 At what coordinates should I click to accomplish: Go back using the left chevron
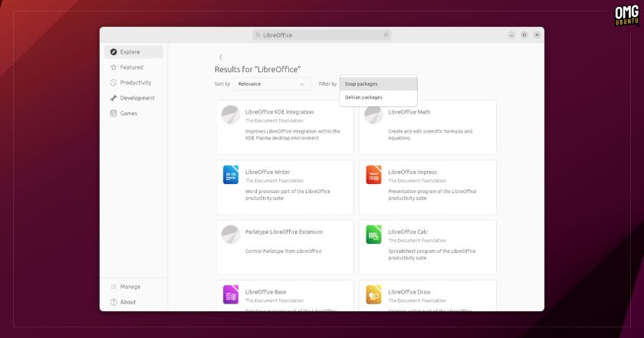[221, 57]
